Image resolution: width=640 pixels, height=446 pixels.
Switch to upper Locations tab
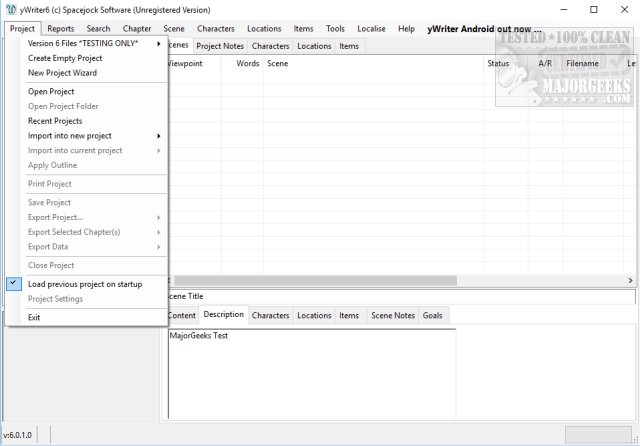pyautogui.click(x=314, y=46)
